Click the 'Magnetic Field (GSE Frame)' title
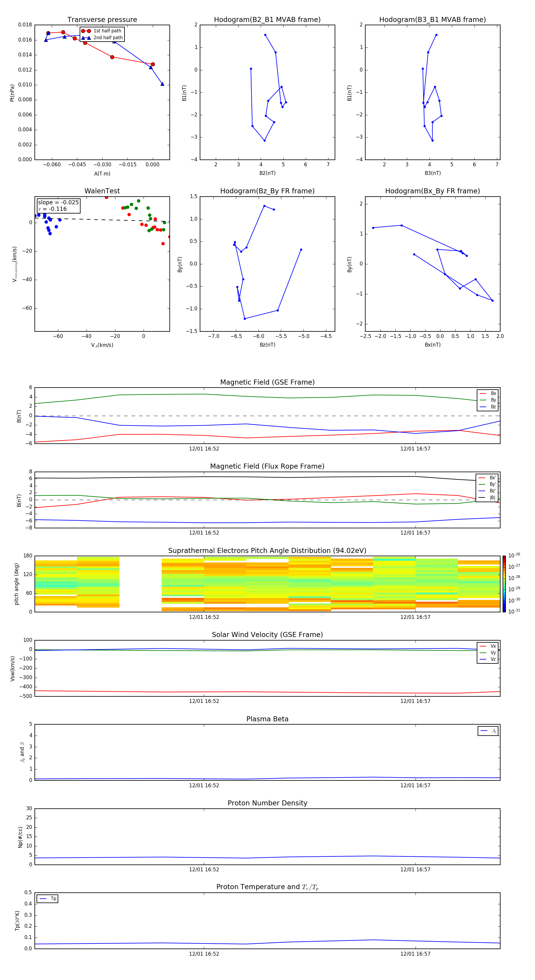The width and height of the screenshot is (535, 980). coord(267,382)
